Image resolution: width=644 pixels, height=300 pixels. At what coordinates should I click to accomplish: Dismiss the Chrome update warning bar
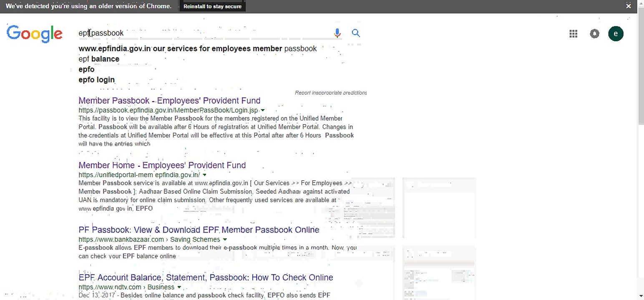(x=629, y=6)
